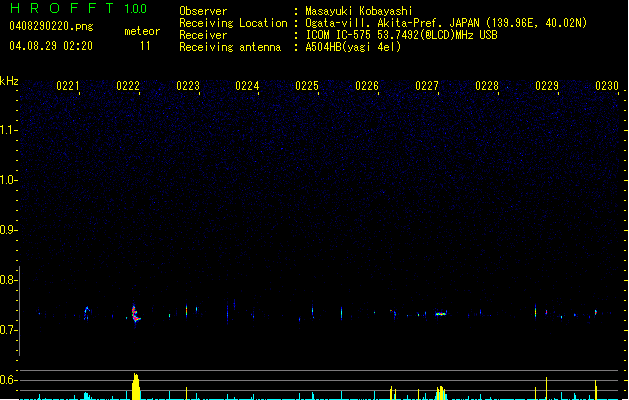Click the 0221 time marker
Image resolution: width=629 pixels, height=400 pixels.
click(x=68, y=86)
